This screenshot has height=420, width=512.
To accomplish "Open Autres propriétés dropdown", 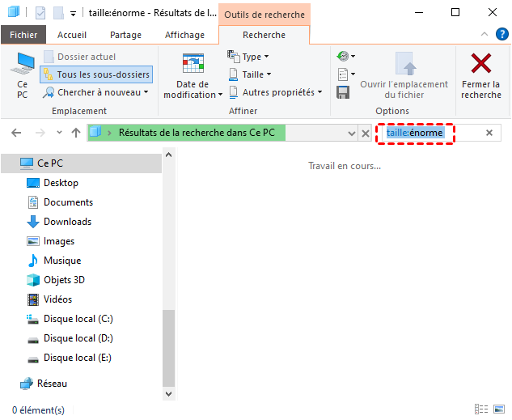I will [275, 92].
